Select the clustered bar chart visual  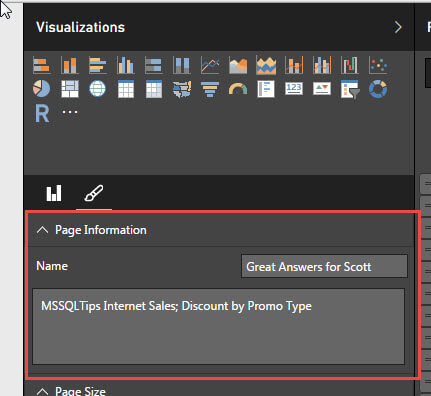[x=98, y=65]
